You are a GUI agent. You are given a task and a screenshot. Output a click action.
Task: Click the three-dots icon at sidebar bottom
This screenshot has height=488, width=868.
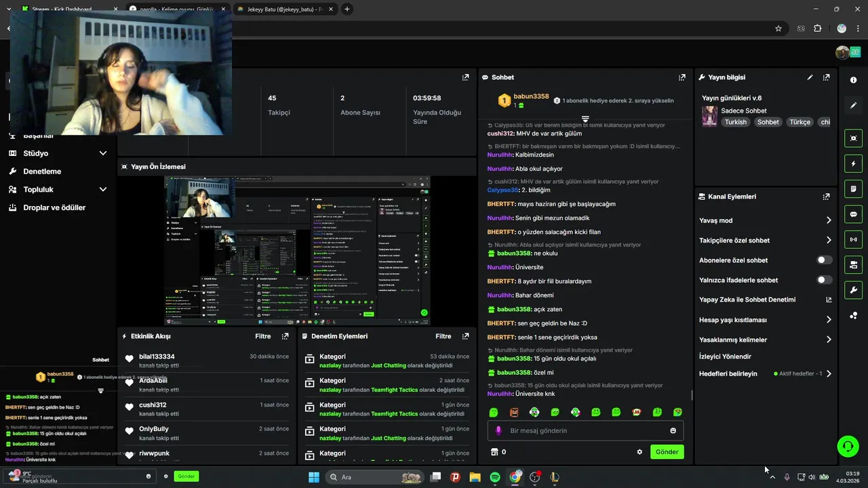(x=853, y=315)
